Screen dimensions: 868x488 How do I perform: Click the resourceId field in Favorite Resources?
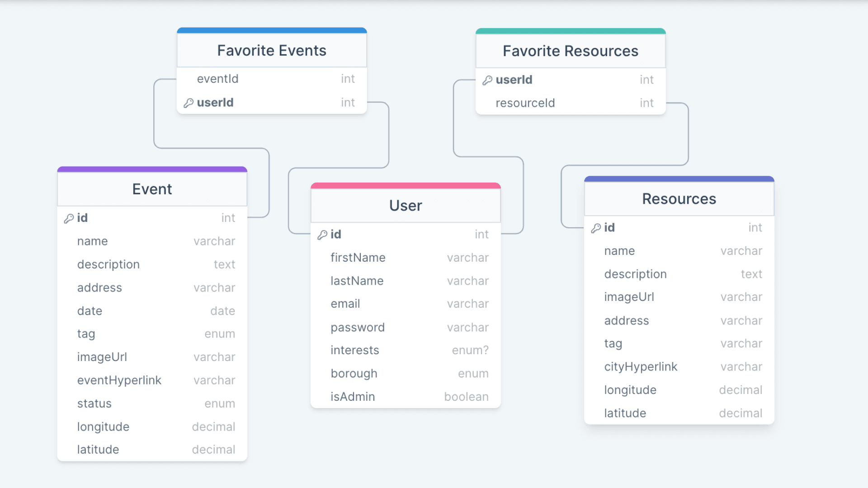571,103
